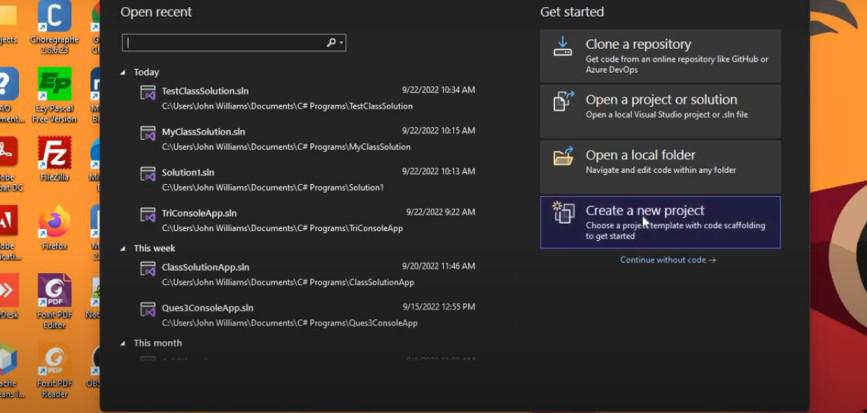Select Ques3ConsoleApp.sln file name
This screenshot has width=867, height=413.
tap(207, 308)
